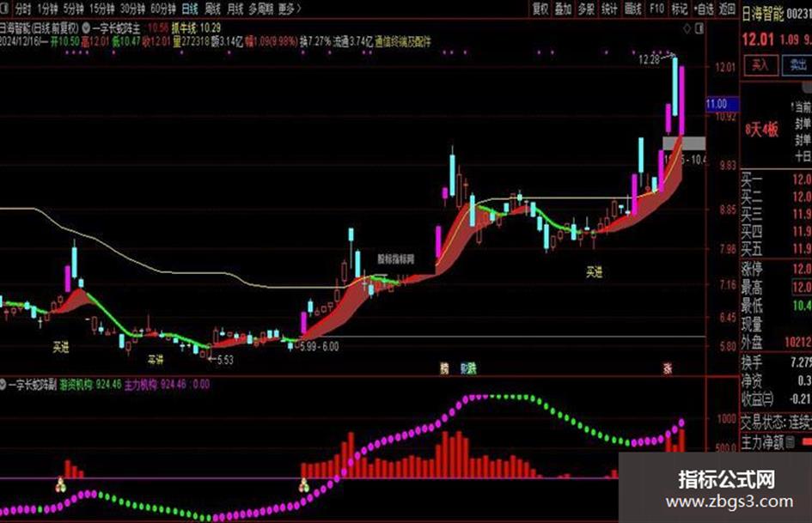Click the 买进 label near the 5.53 low

click(x=156, y=359)
